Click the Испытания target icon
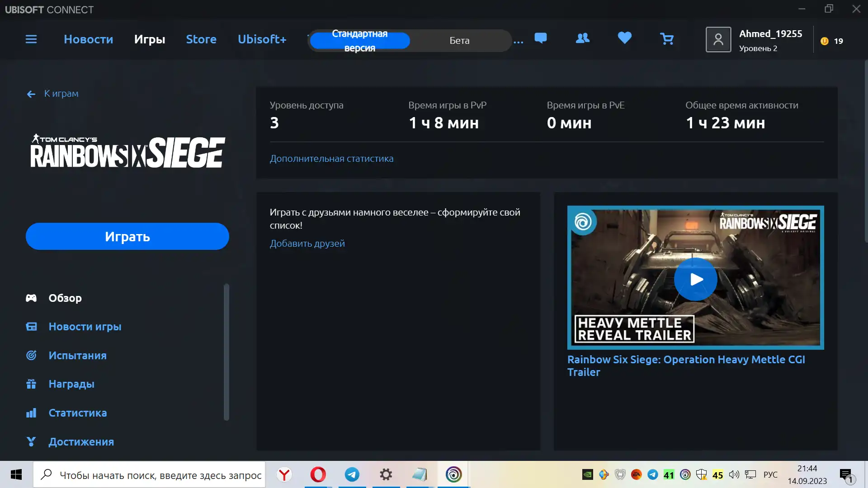Viewport: 868px width, 488px height. pyautogui.click(x=31, y=355)
